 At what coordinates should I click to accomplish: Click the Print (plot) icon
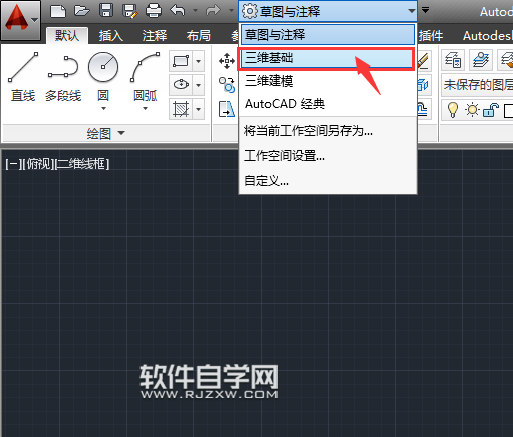(154, 11)
